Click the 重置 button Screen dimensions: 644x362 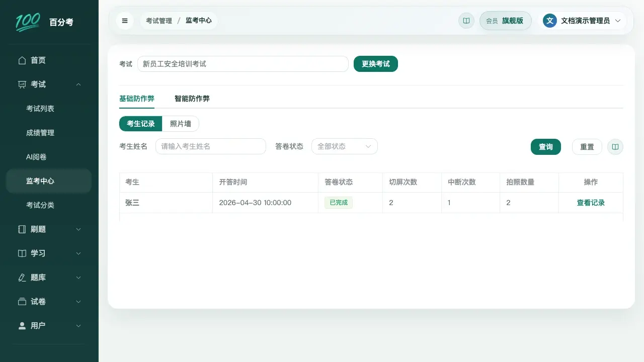587,147
